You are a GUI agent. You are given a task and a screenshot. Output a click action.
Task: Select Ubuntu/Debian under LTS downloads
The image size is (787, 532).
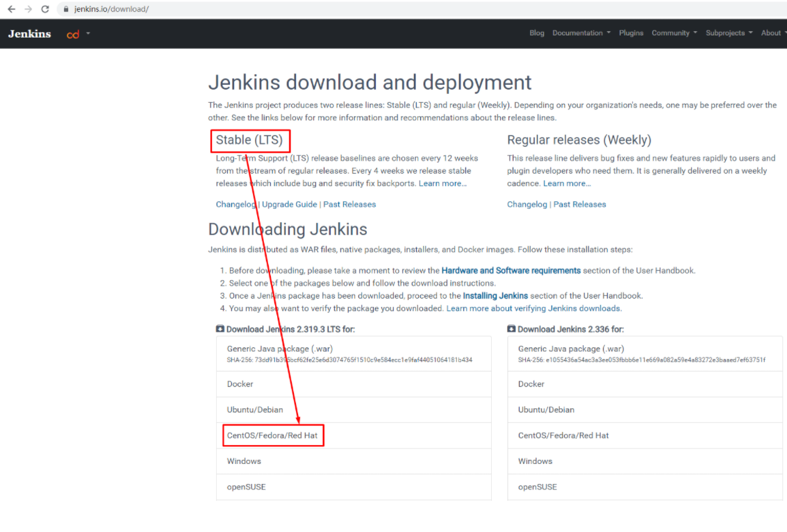pos(354,410)
